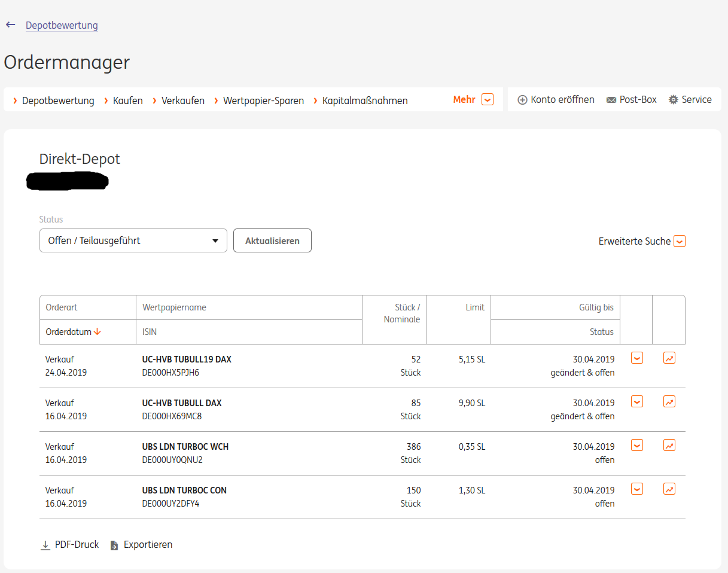The image size is (728, 573).
Task: Open Depotbewertung in navigation bar
Action: pyautogui.click(x=58, y=100)
